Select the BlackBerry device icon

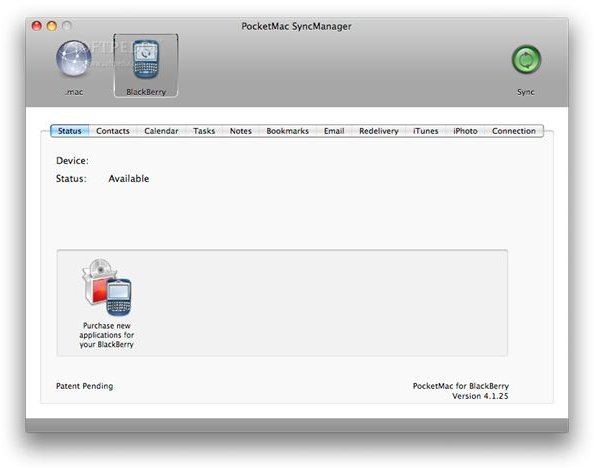click(x=146, y=59)
